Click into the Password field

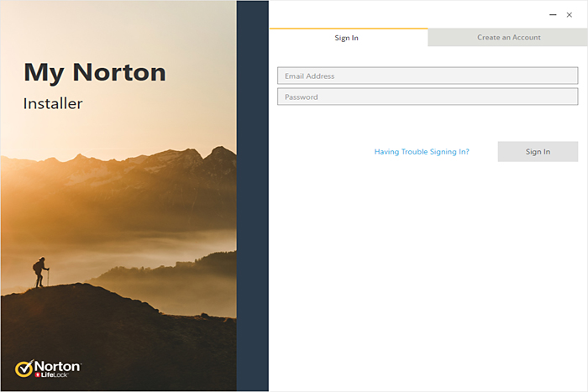tap(428, 97)
